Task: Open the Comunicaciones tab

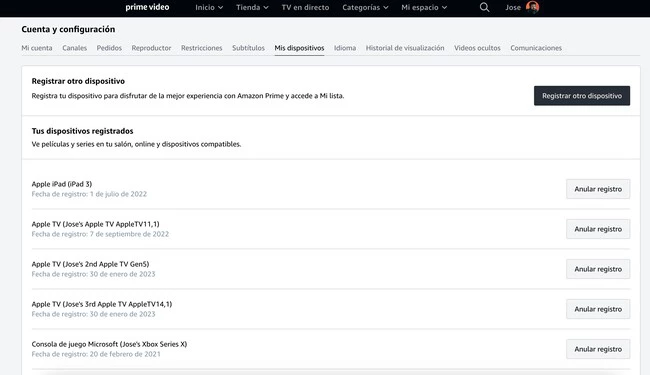Action: 536,48
